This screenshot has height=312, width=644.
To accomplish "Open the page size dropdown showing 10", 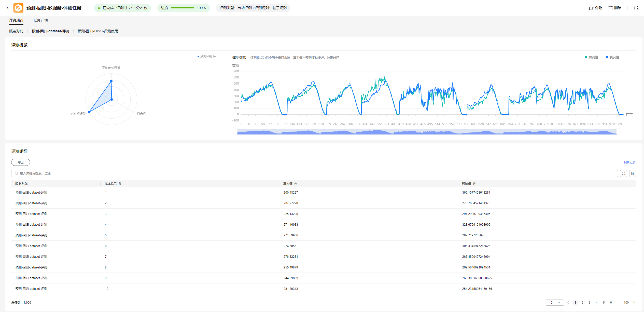I will point(554,303).
